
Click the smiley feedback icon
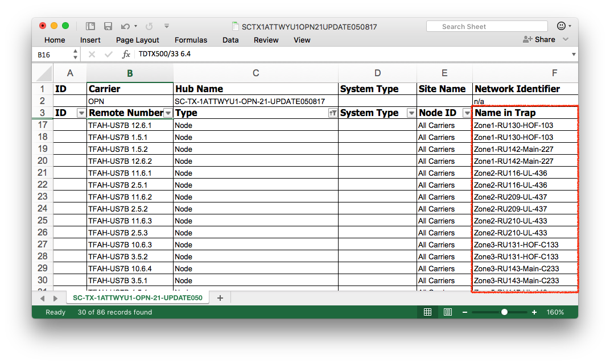coord(561,26)
